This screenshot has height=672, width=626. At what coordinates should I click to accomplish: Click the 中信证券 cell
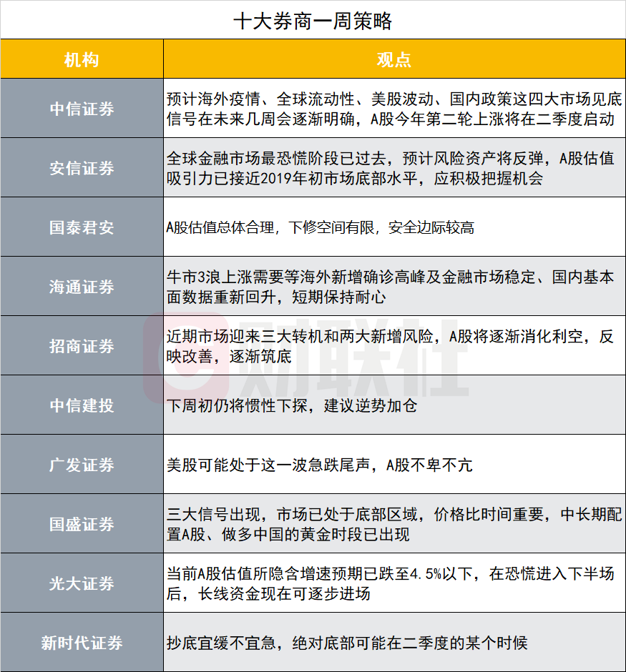coord(81,108)
